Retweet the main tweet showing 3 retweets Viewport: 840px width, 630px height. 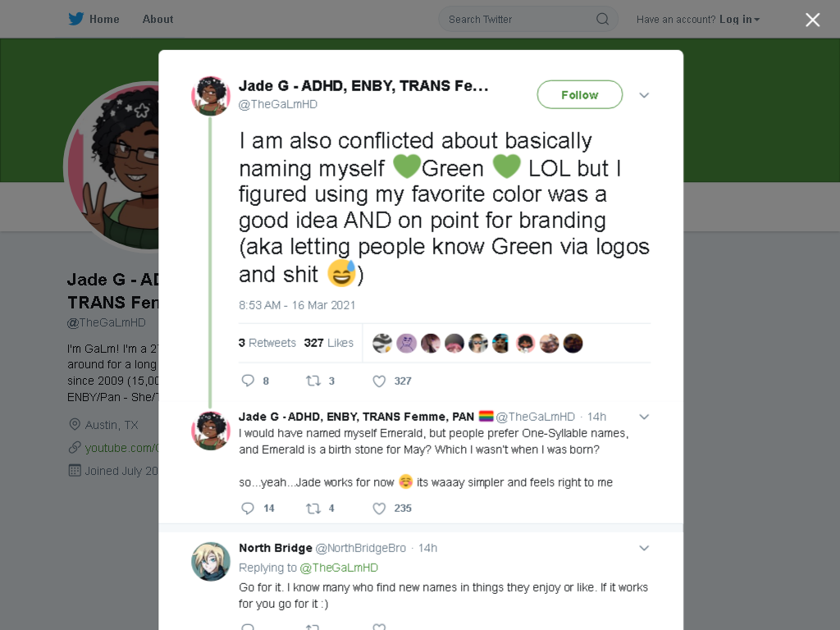pos(313,381)
